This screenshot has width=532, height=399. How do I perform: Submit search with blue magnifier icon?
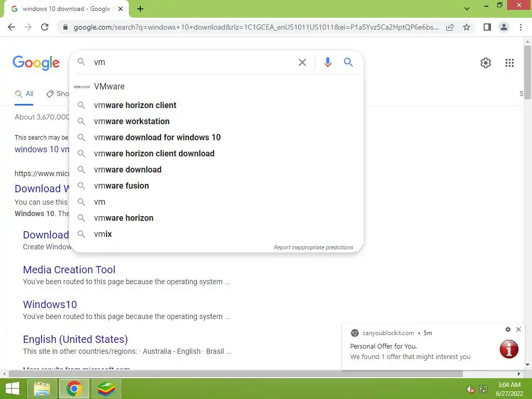[348, 62]
